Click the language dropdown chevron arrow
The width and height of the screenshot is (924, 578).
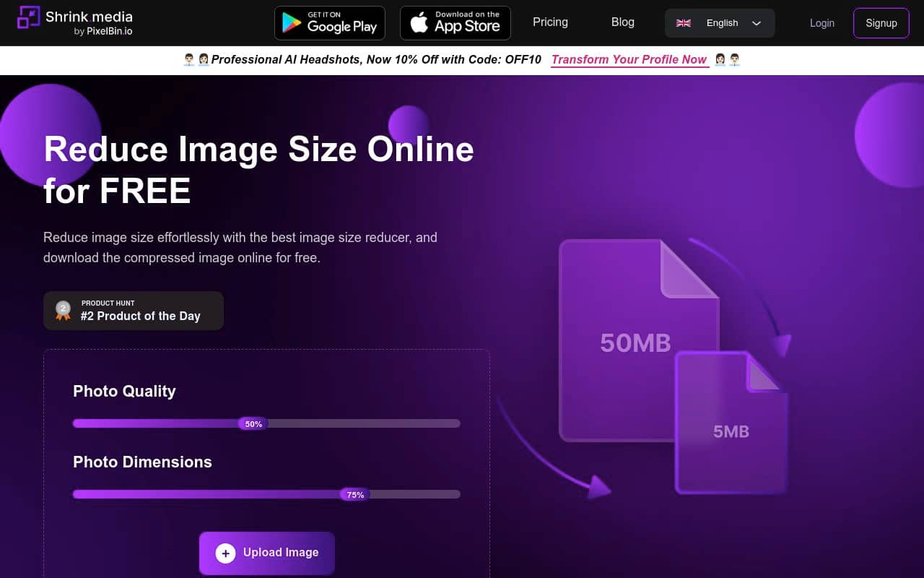[x=757, y=23]
